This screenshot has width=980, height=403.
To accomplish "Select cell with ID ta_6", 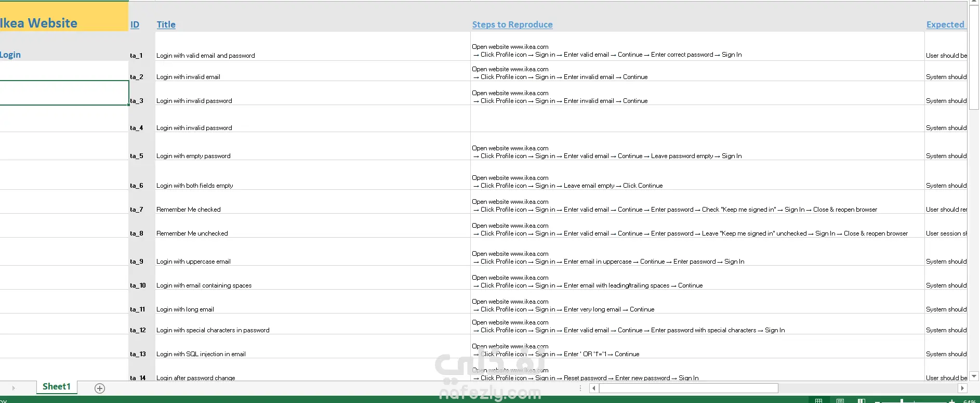I will [142, 175].
